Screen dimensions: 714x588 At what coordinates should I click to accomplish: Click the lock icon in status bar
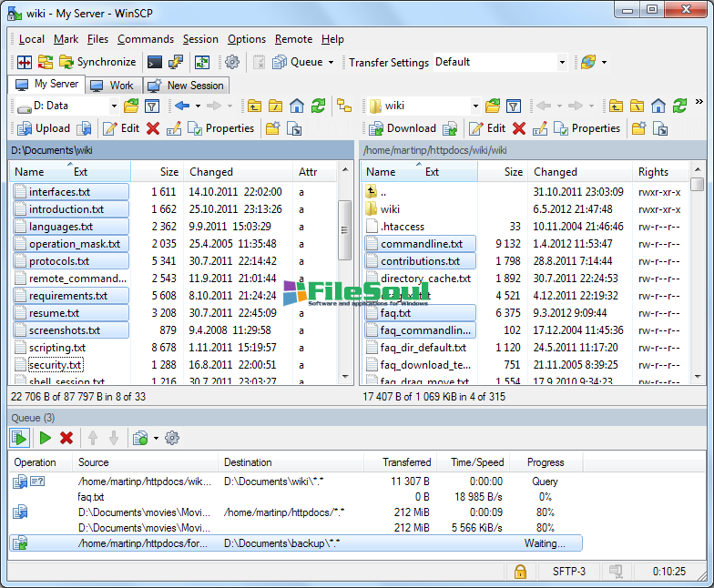click(x=520, y=572)
